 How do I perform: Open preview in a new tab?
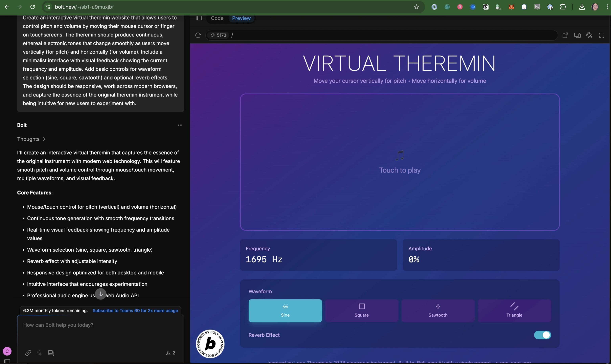(565, 35)
